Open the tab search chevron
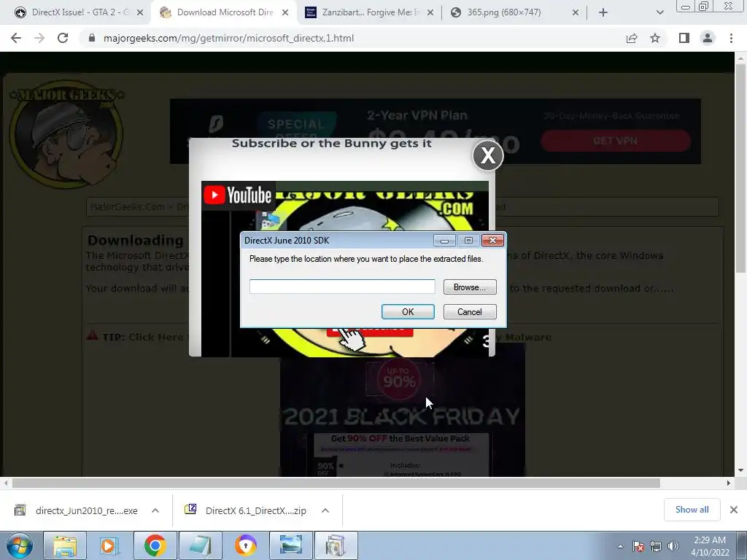This screenshot has height=560, width=747. [659, 13]
